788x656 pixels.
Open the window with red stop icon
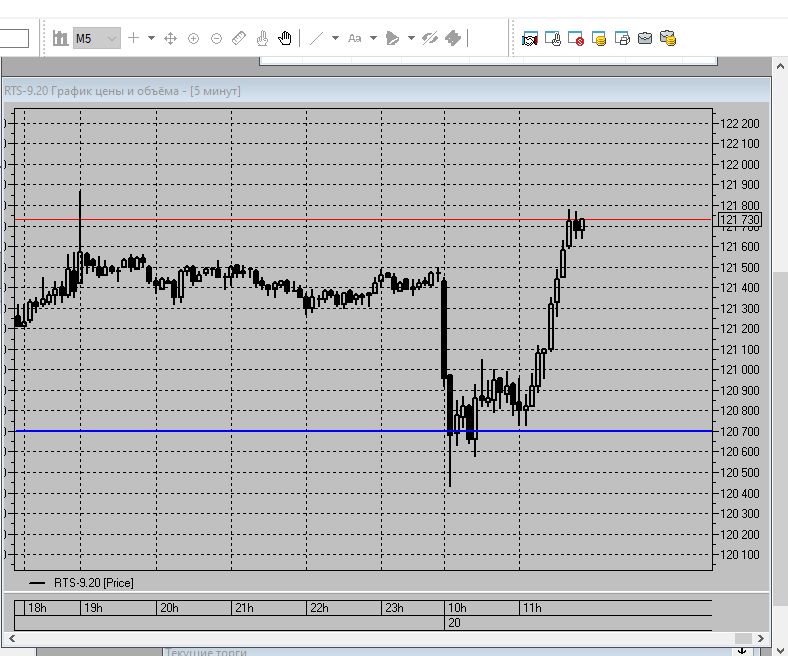576,39
